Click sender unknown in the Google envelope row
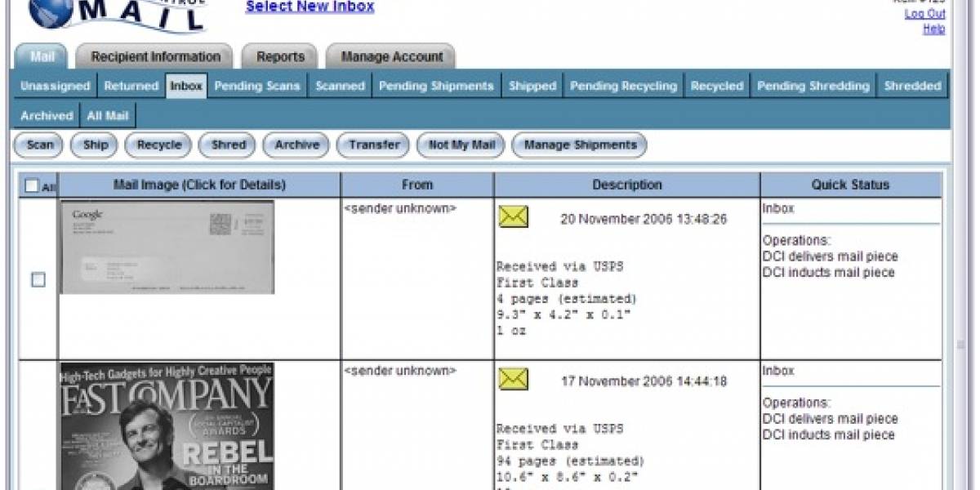This screenshot has width=980, height=490. click(x=400, y=208)
